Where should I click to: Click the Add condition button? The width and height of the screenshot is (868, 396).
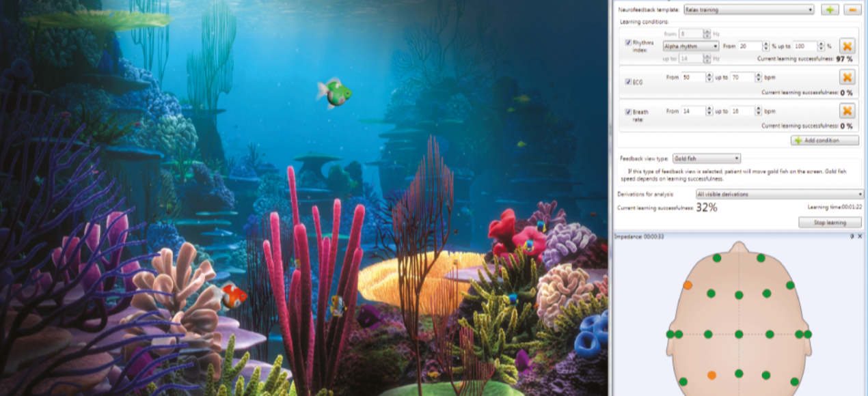click(825, 140)
